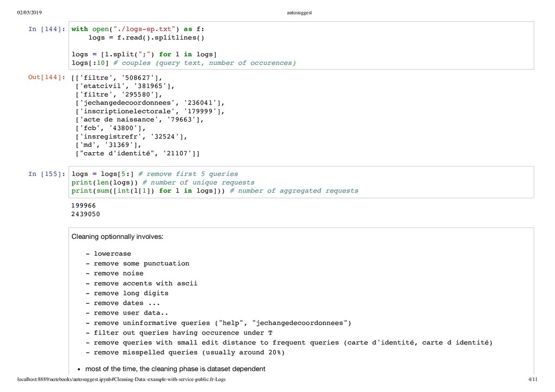Click the 'print(len(logs))' line
This screenshot has width=555, height=392.
tap(163, 182)
